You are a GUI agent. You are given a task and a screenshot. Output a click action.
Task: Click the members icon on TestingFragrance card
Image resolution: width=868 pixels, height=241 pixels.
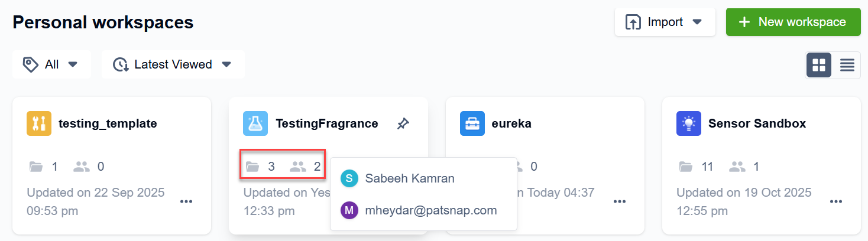point(298,167)
